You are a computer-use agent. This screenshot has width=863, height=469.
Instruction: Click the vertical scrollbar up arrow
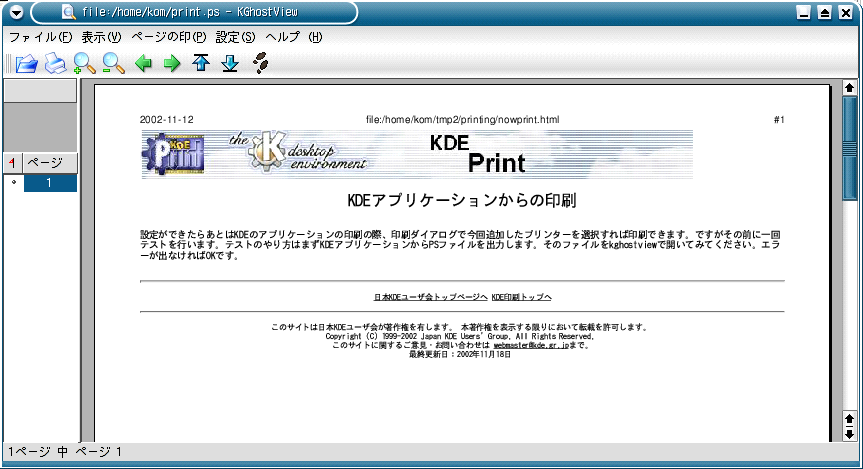coord(850,88)
